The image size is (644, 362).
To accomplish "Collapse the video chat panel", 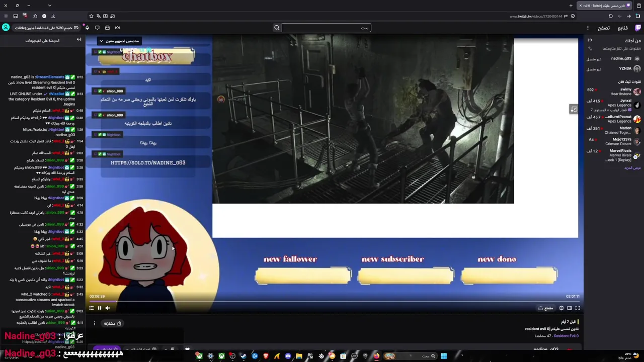I will [79, 40].
